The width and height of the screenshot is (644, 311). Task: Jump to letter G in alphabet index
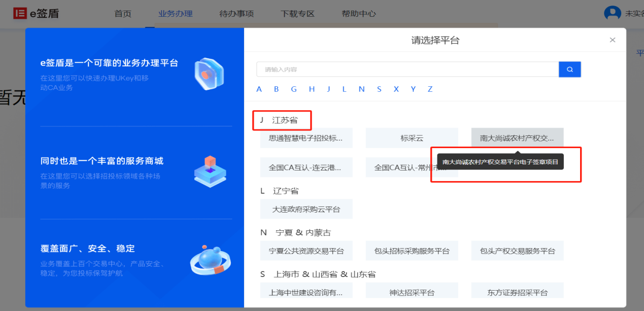coord(294,89)
